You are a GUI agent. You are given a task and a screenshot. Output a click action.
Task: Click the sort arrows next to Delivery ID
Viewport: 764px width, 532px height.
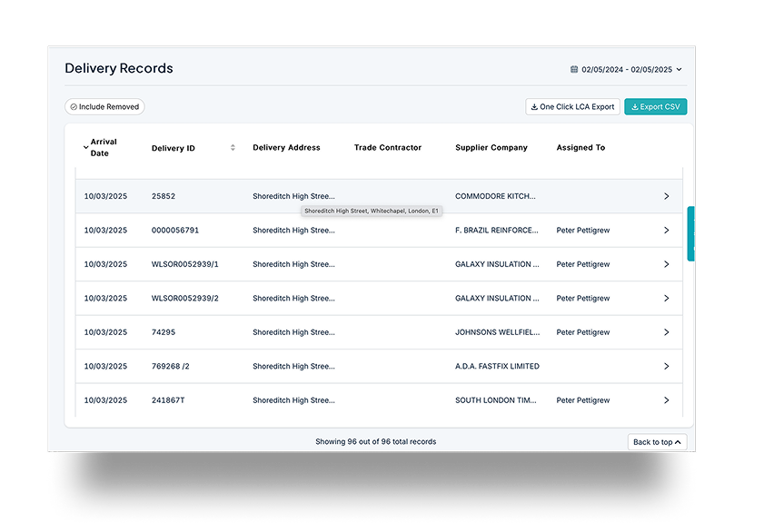233,147
